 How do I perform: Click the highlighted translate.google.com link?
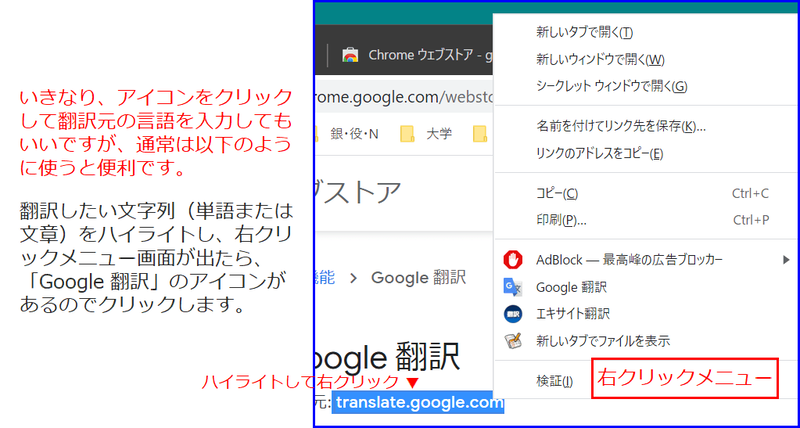[418, 402]
